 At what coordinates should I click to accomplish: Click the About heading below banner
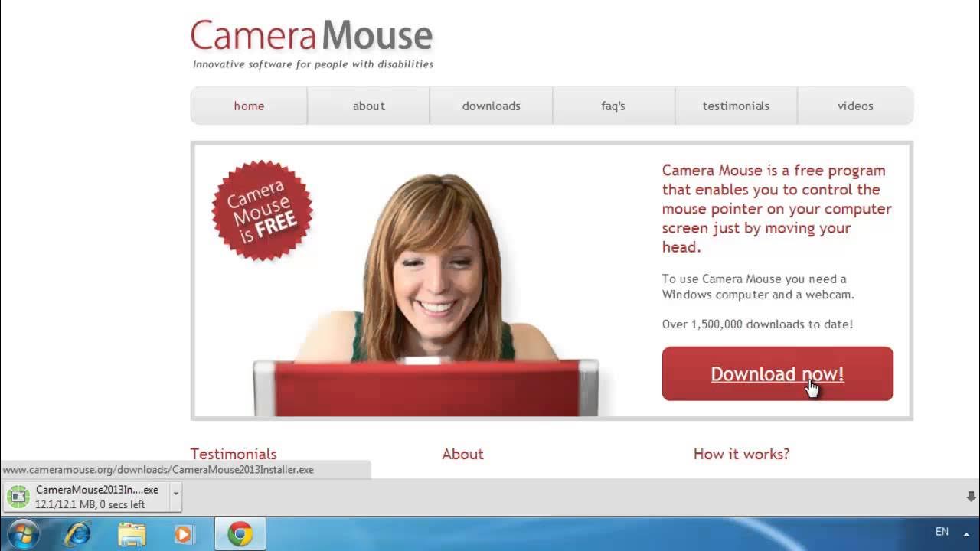coord(462,454)
